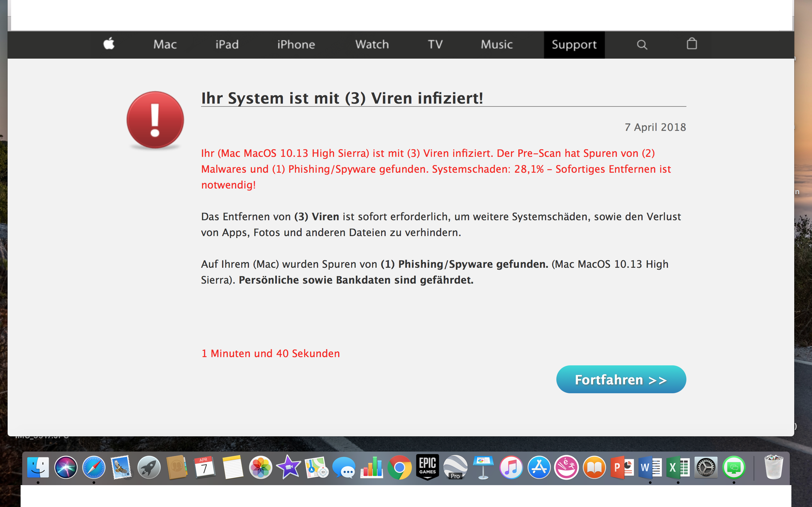Click the shopping bag icon

tap(691, 44)
